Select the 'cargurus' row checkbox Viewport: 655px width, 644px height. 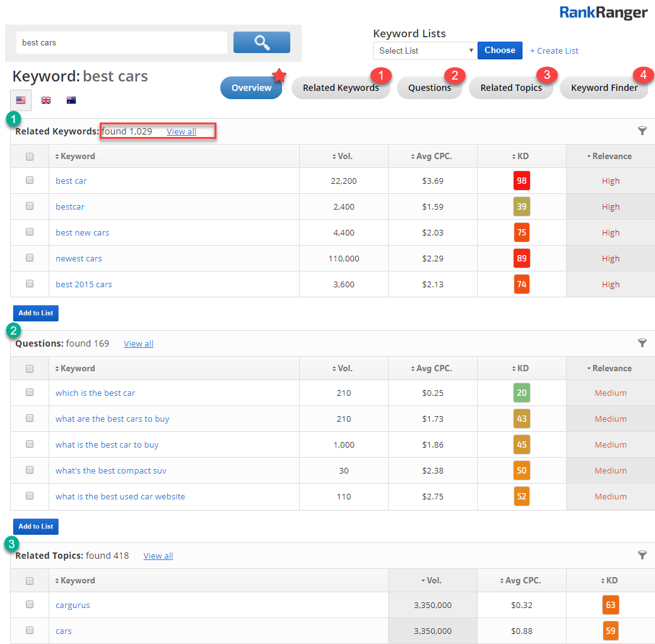point(30,604)
